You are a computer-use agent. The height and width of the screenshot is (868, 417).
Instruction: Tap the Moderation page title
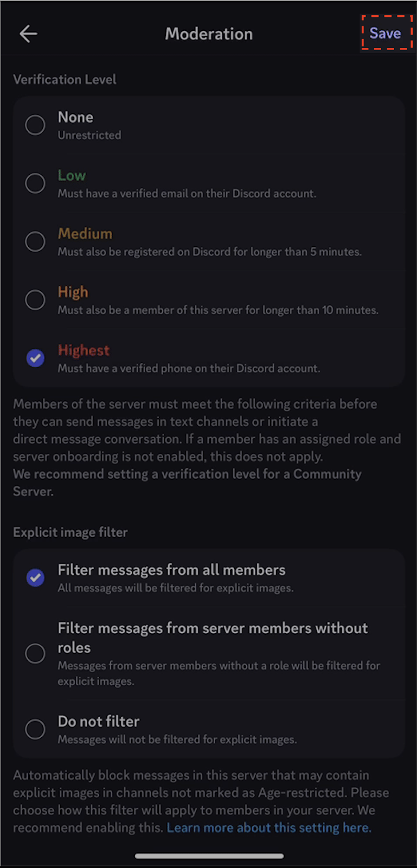click(x=209, y=34)
